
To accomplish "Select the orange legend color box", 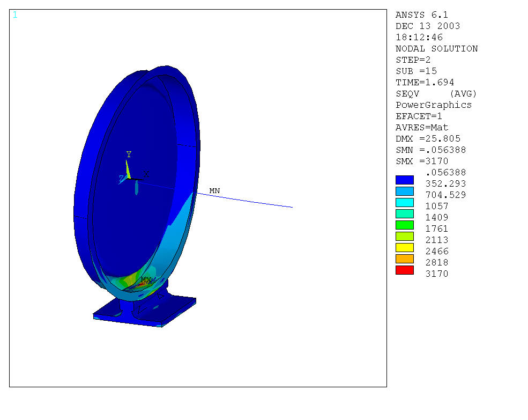I will pyautogui.click(x=405, y=259).
